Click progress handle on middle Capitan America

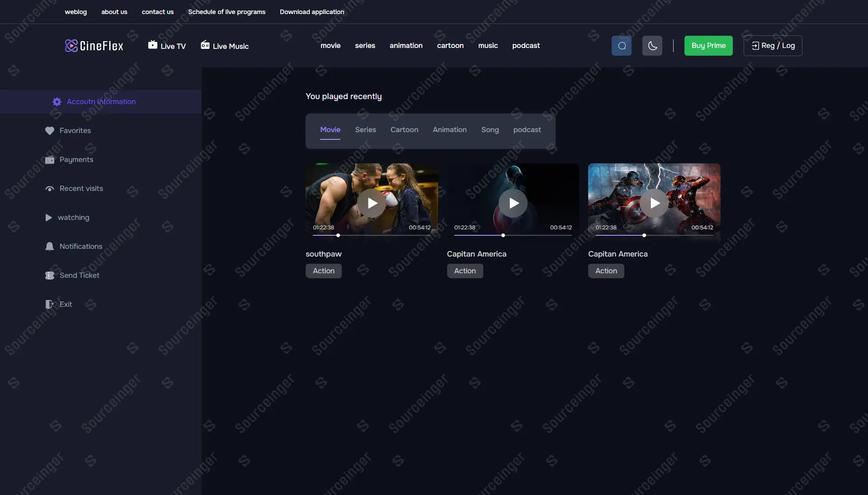(503, 235)
